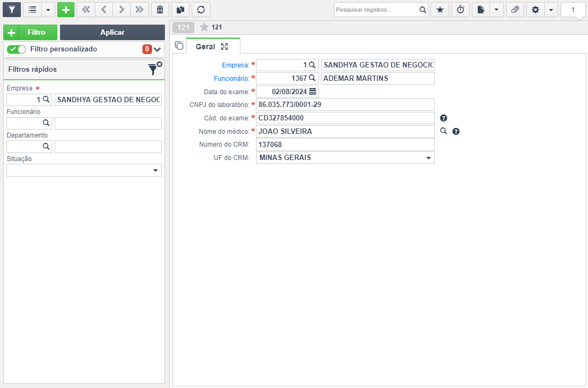
Task: Mark record 121 as favorite star
Action: click(204, 27)
